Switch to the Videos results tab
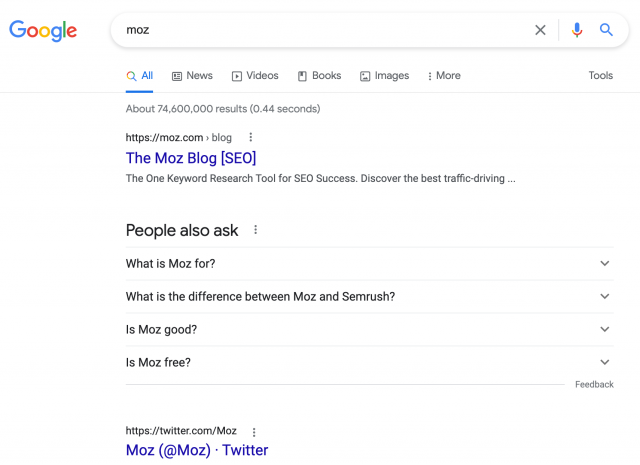Screen dimensions: 640x465 pos(255,76)
